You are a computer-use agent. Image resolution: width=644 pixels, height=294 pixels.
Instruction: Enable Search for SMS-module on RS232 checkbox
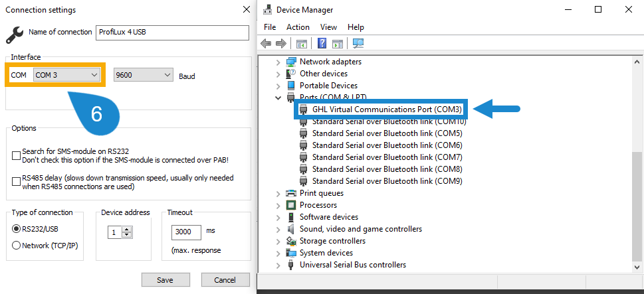(16, 156)
